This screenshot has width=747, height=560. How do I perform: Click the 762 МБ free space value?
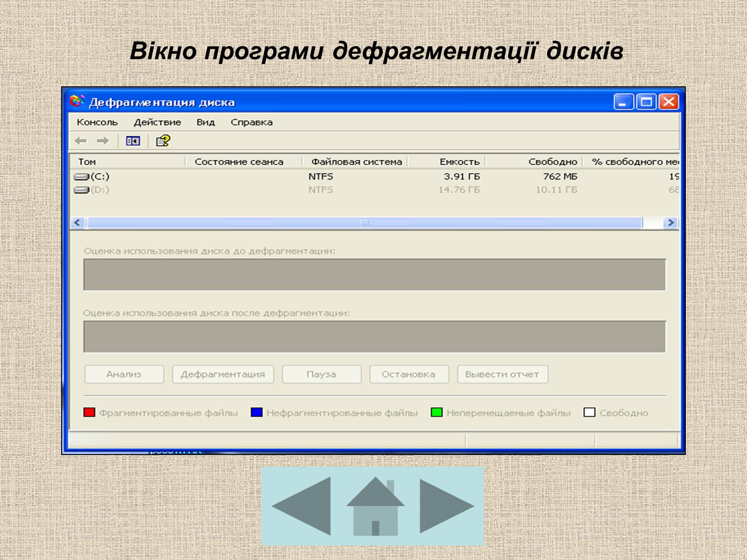pos(560,176)
